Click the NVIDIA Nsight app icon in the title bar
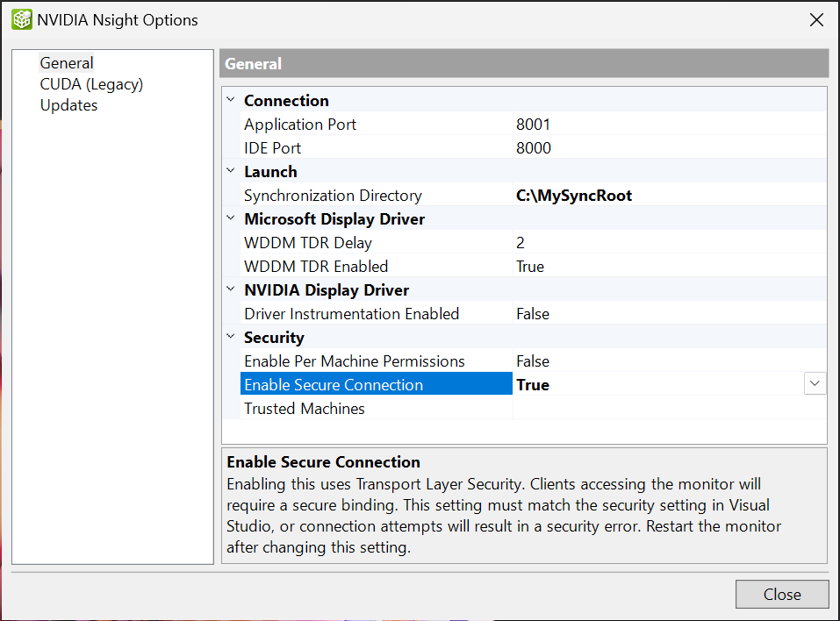Screen dimensions: 840x621 pyautogui.click(x=22, y=20)
